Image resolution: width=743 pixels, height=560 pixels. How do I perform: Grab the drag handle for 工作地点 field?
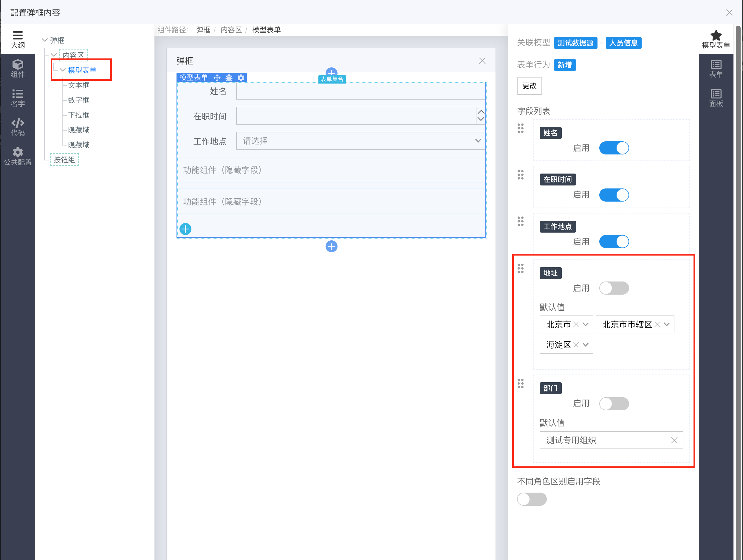click(x=521, y=221)
